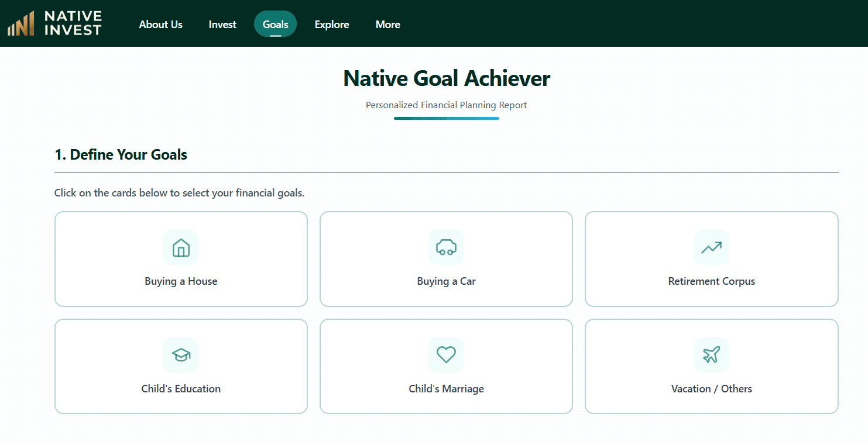The width and height of the screenshot is (868, 445).
Task: Choose the Retirement Corpus label
Action: coord(711,281)
